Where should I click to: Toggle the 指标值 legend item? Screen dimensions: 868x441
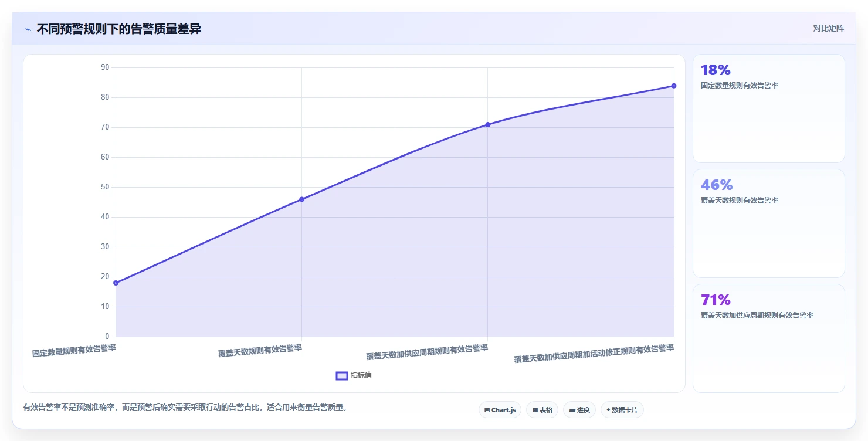coord(354,375)
